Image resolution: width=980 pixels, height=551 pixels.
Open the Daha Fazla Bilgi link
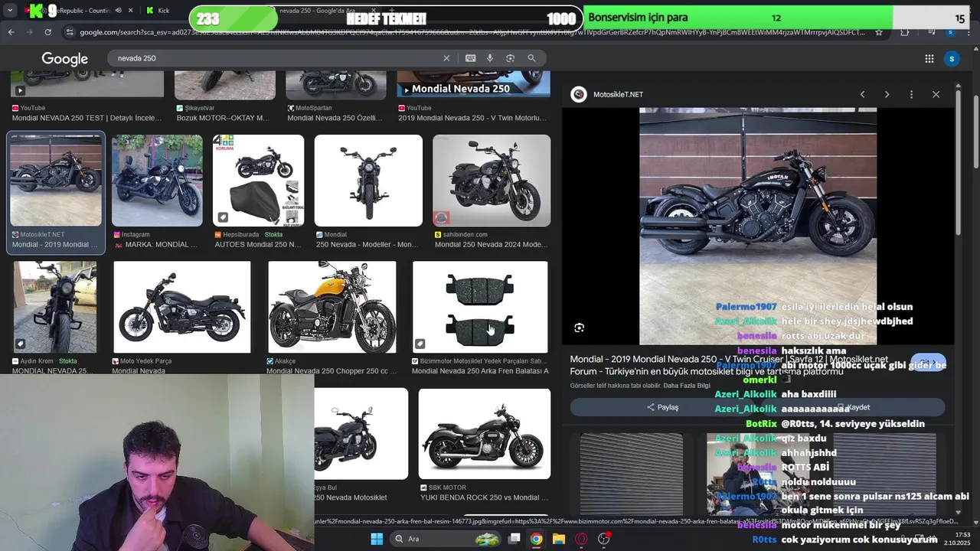(687, 386)
